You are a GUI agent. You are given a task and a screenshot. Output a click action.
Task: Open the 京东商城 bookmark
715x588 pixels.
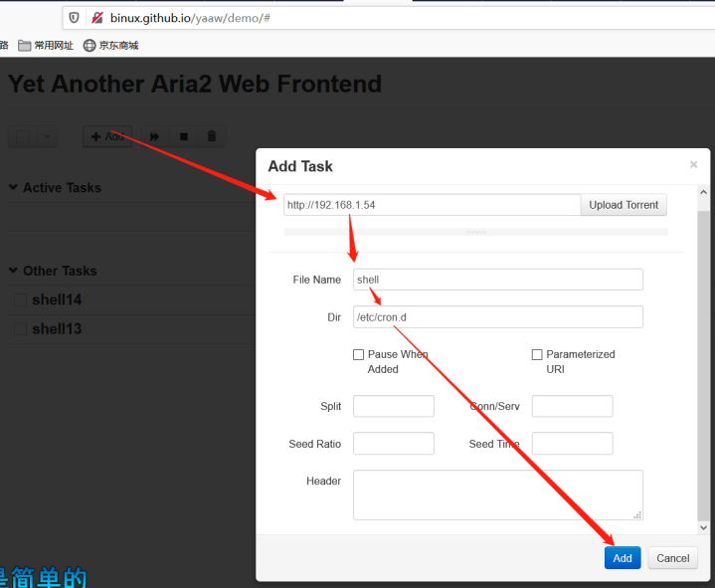pos(110,45)
